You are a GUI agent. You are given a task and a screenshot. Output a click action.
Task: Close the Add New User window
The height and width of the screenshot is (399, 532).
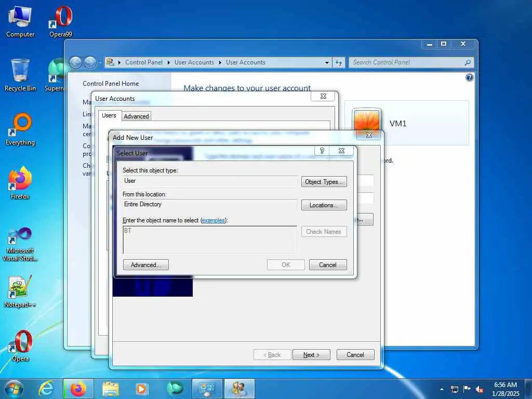[369, 135]
